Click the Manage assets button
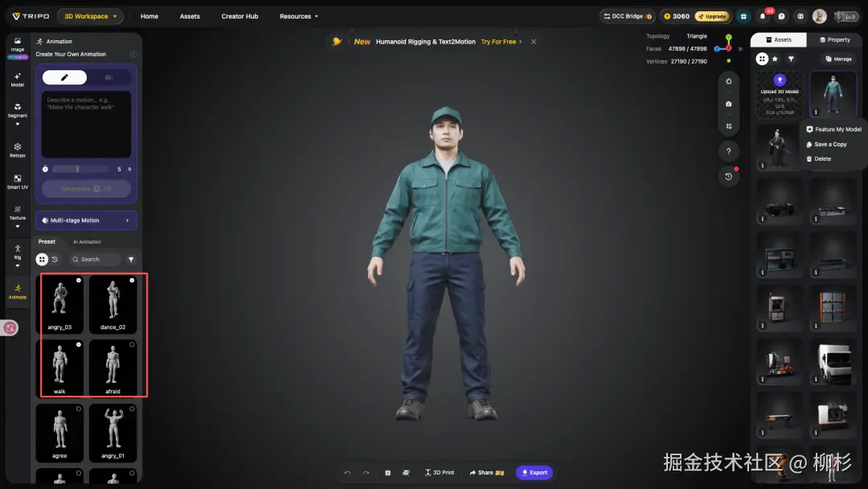The image size is (868, 489). click(838, 59)
